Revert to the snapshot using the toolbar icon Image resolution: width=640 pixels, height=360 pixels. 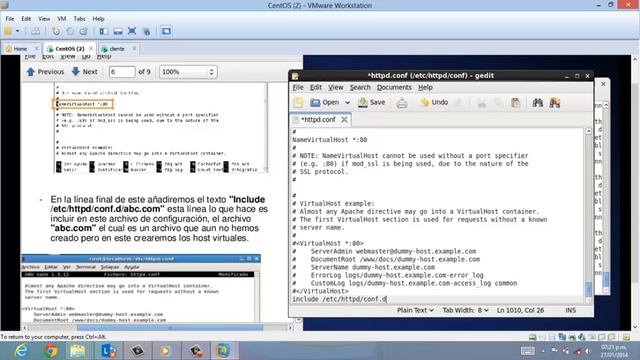click(70, 31)
